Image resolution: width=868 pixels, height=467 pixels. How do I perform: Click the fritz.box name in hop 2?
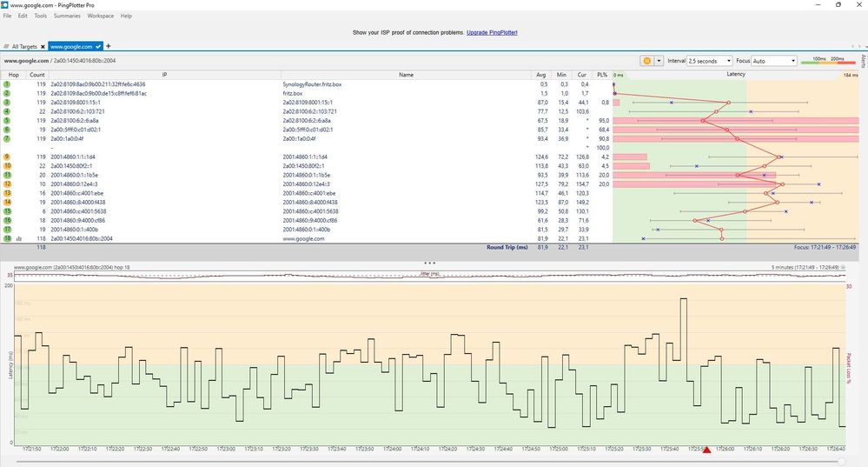292,94
